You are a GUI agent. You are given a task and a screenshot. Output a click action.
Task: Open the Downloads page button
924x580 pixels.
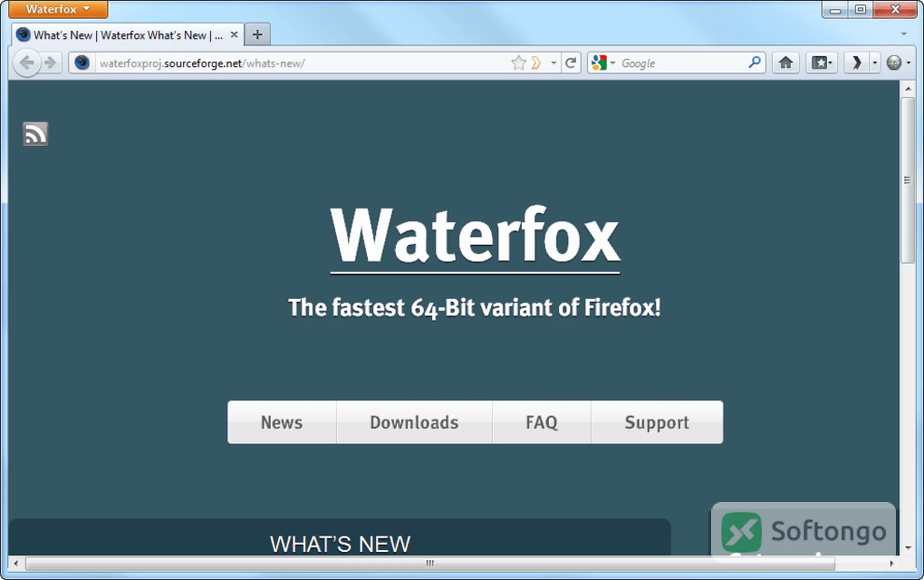tap(414, 422)
